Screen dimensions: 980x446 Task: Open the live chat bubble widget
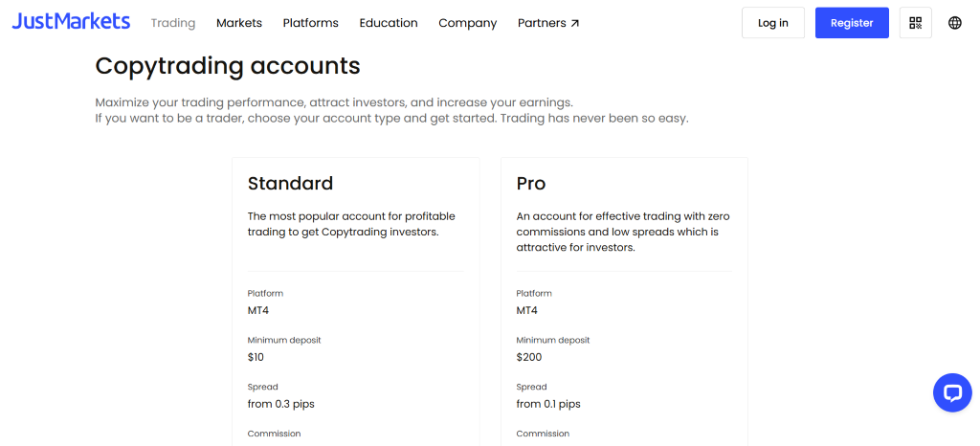click(952, 392)
